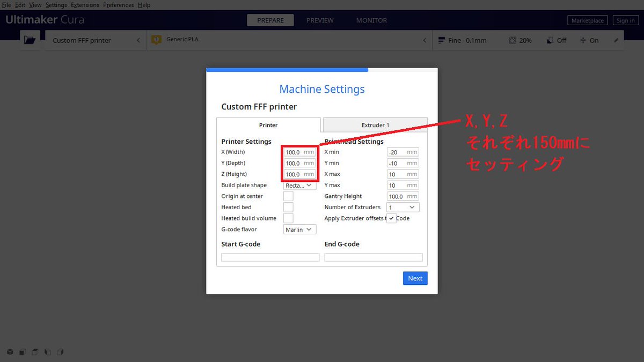Open the Extensions menu
The image size is (644, 362).
(85, 5)
